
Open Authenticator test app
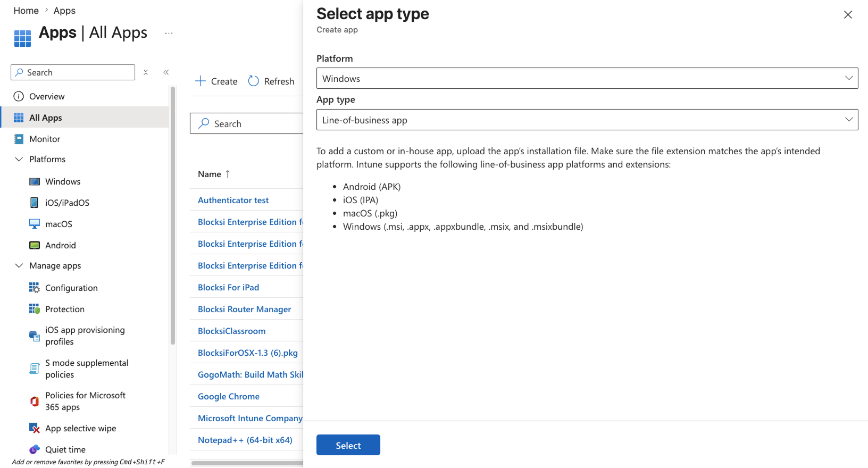pyautogui.click(x=233, y=200)
